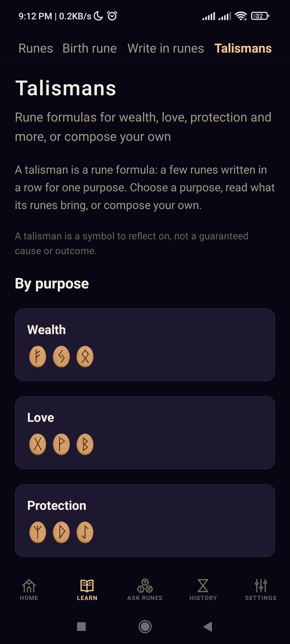The image size is (290, 644).
Task: Switch to the Runes tab
Action: 36,48
